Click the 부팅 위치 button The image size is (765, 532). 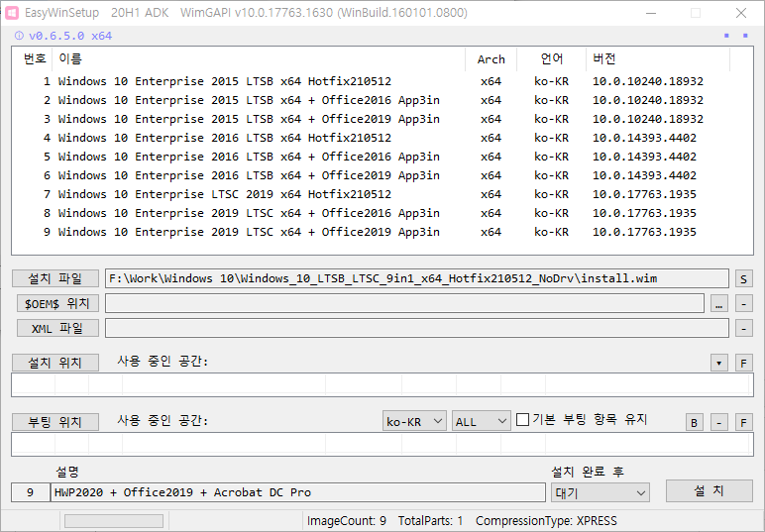(x=55, y=422)
